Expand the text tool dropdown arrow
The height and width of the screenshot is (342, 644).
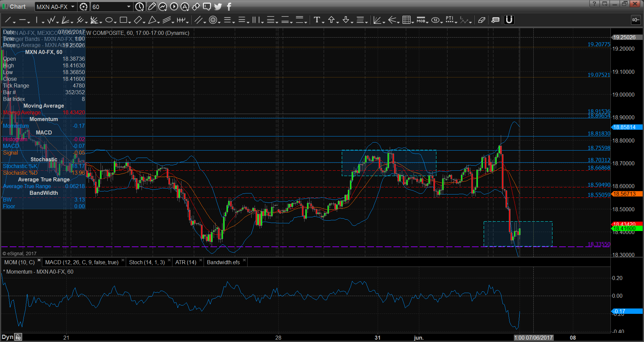pyautogui.click(x=323, y=22)
